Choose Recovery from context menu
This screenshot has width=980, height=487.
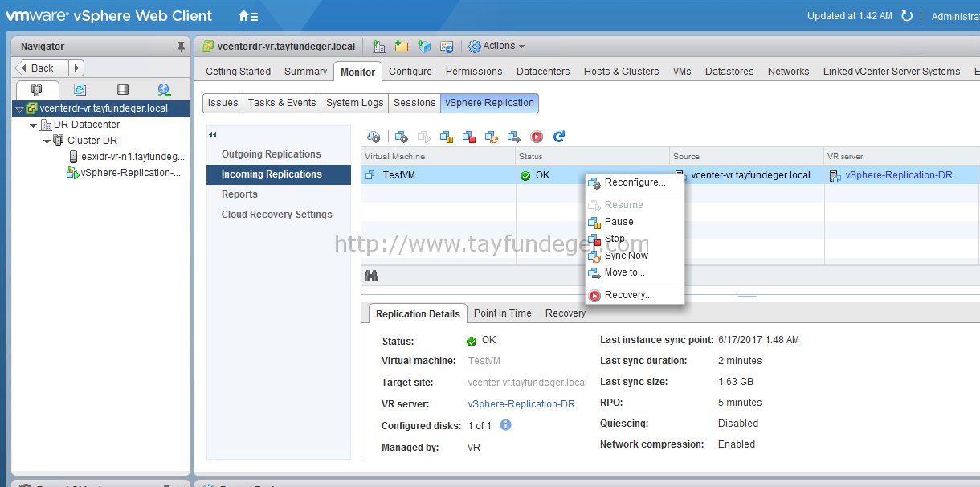click(635, 295)
